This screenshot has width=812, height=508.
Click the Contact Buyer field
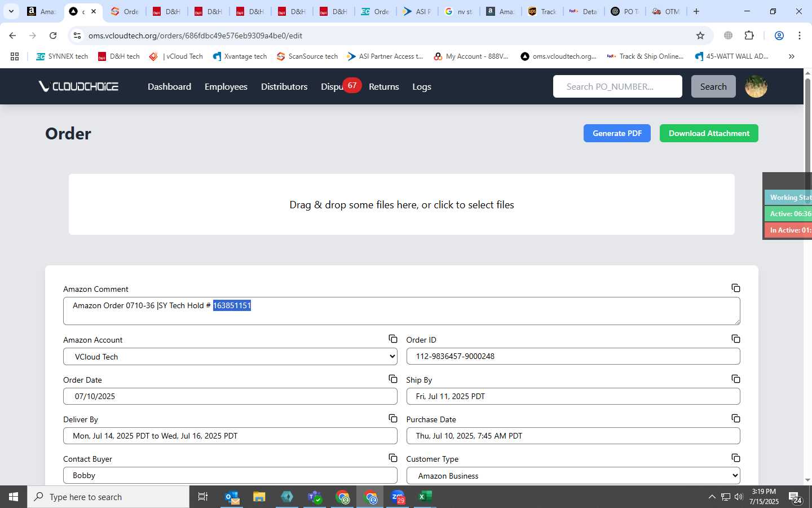pos(230,475)
